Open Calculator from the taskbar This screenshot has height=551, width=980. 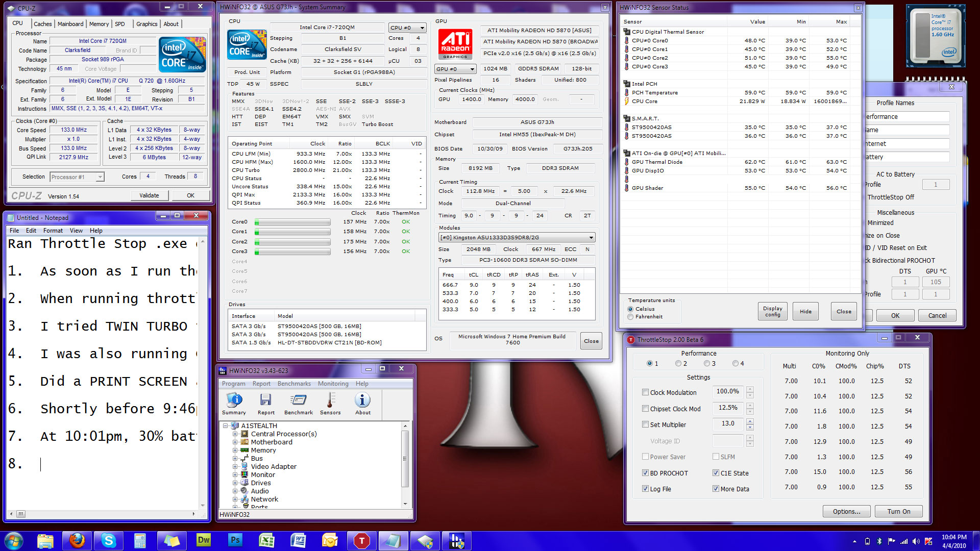pyautogui.click(x=140, y=541)
